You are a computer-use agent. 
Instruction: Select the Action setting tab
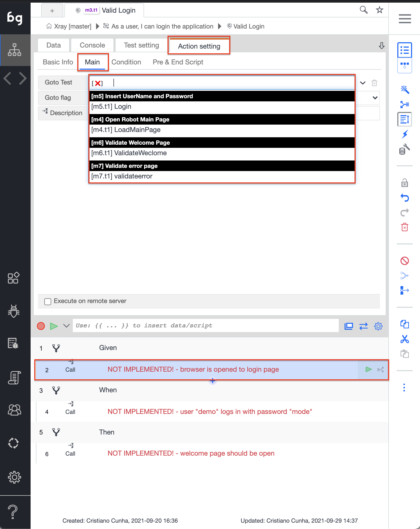pos(199,46)
